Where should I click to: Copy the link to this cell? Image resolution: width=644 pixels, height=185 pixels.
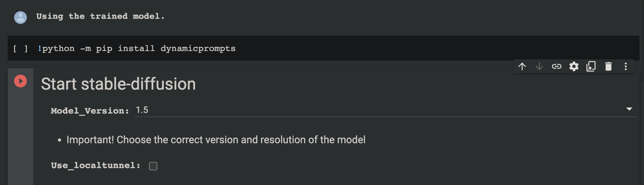(557, 67)
